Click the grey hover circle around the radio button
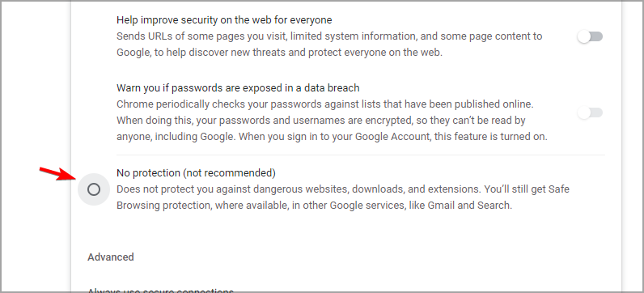The height and width of the screenshot is (293, 644). pyautogui.click(x=94, y=189)
